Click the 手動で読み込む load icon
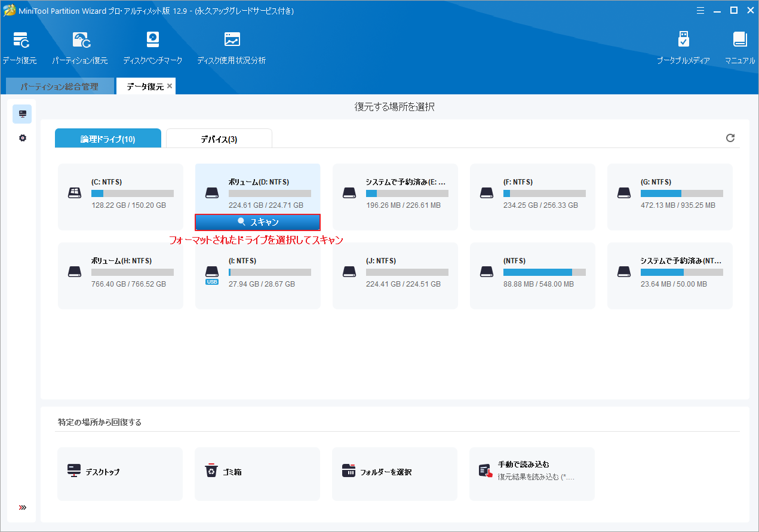 pyautogui.click(x=486, y=471)
